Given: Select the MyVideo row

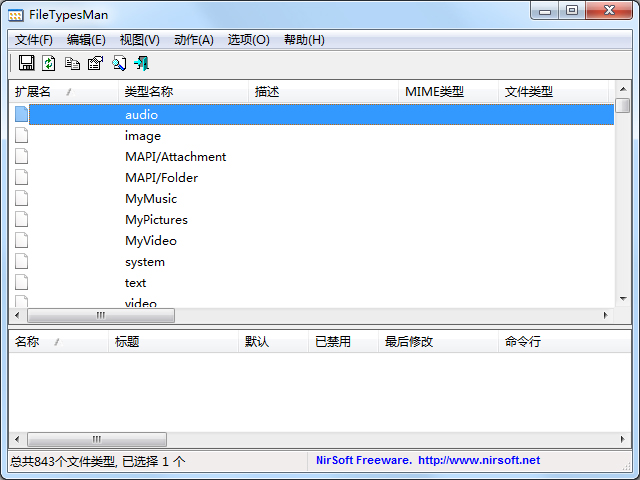Looking at the screenshot, I should pos(311,240).
